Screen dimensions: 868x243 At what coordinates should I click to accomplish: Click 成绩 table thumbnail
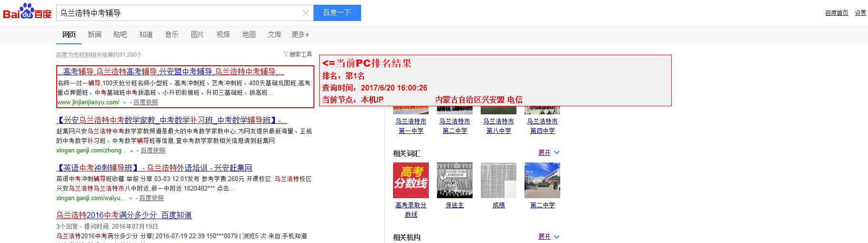pyautogui.click(x=498, y=180)
